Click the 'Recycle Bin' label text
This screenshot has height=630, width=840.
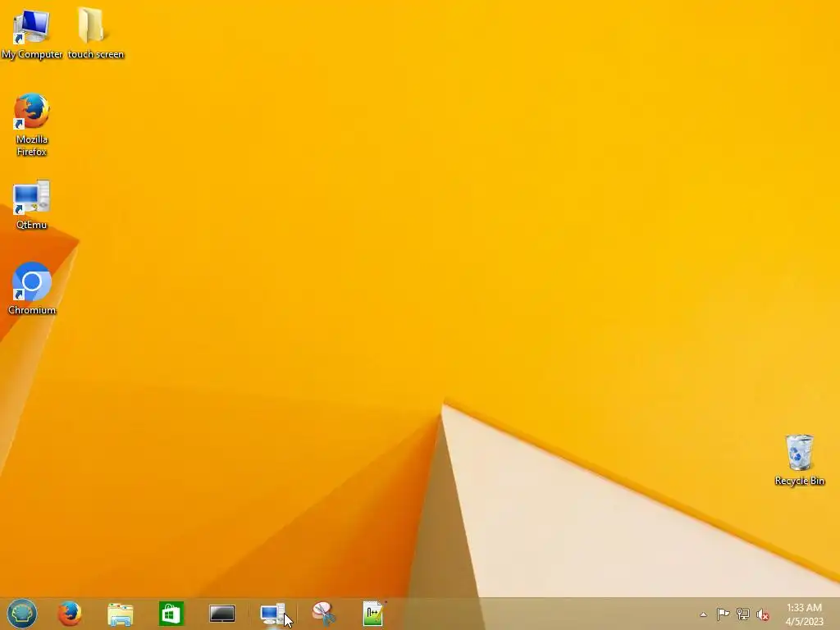click(x=799, y=481)
